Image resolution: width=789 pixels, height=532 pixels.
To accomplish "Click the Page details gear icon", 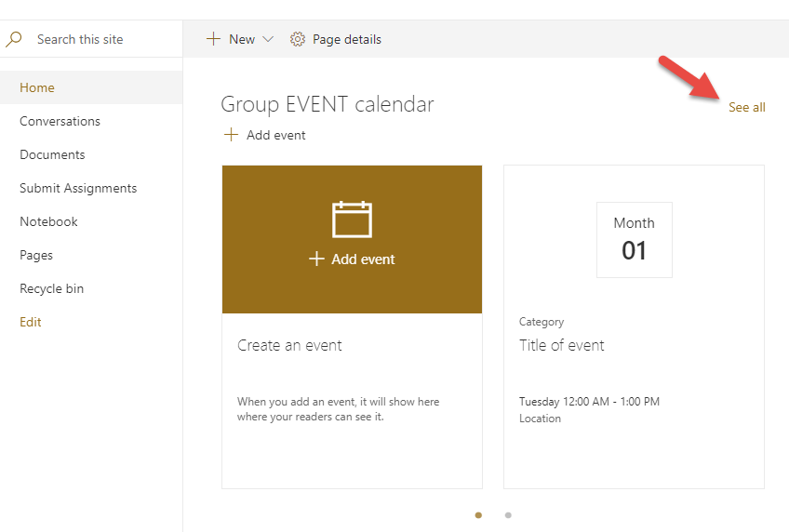I will tap(298, 39).
